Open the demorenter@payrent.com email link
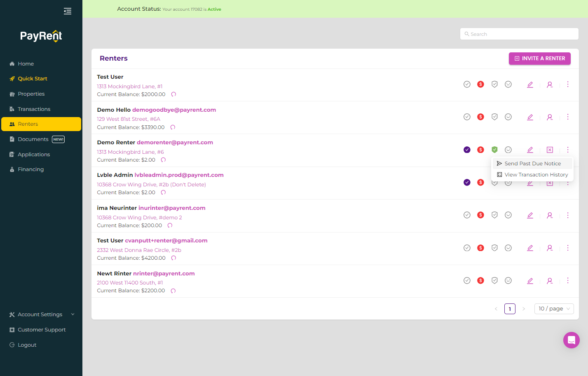The image size is (588, 376). [x=175, y=143]
